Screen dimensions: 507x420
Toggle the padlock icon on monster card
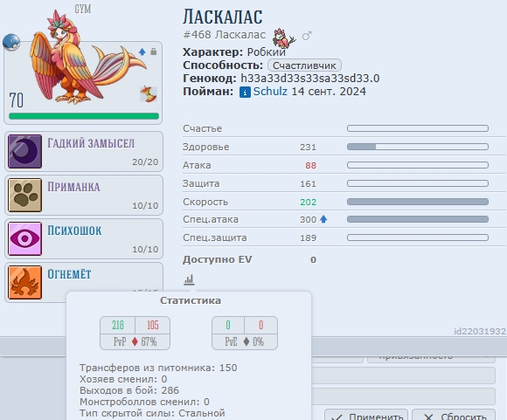tap(154, 52)
